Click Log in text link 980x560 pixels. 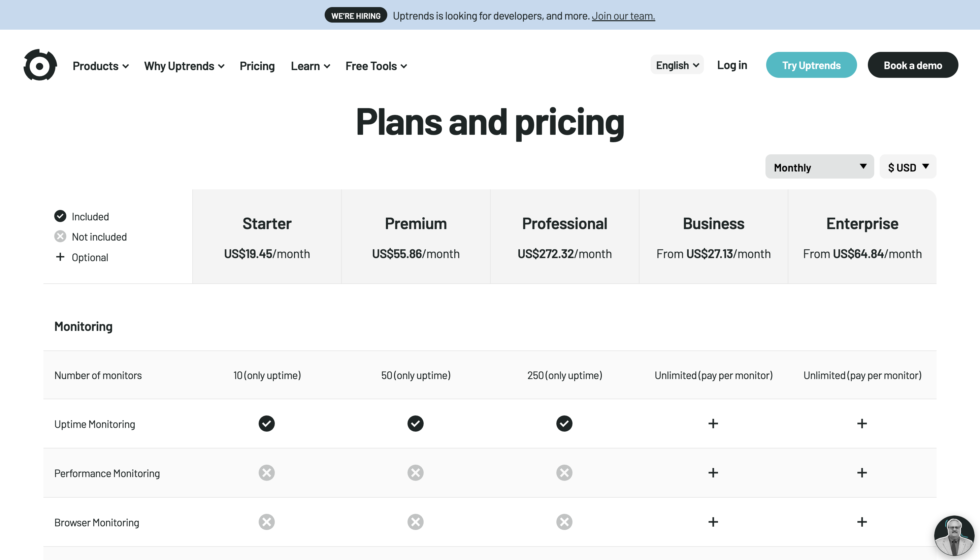pyautogui.click(x=732, y=65)
